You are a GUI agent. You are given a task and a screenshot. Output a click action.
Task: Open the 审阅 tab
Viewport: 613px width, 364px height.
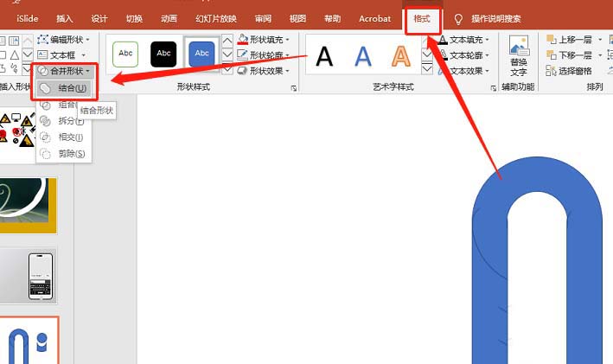pos(263,19)
